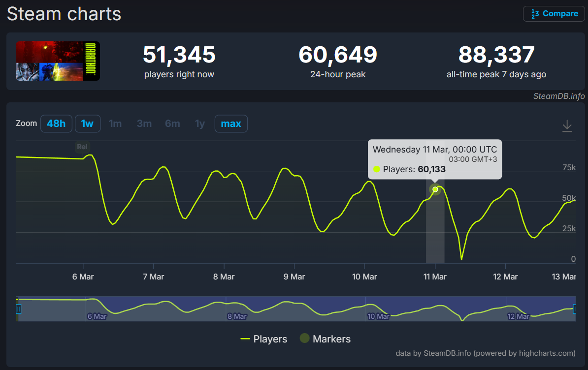This screenshot has height=370, width=588.
Task: Click the SteamDB.info credit text
Action: coord(559,96)
